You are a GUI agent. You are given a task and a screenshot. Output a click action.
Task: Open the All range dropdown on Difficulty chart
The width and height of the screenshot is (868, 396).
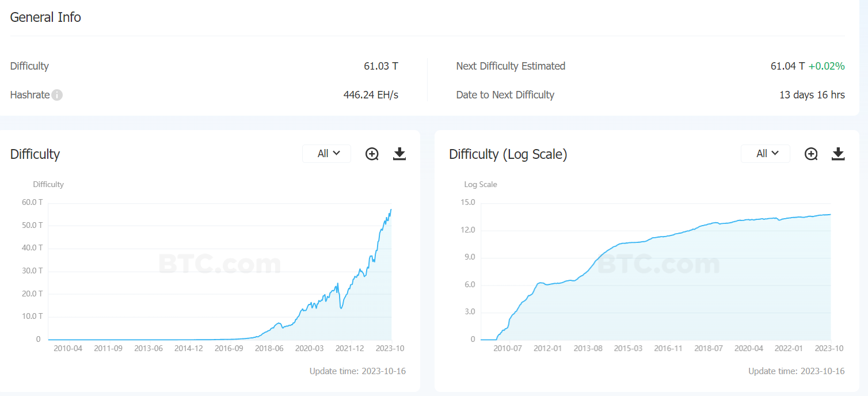click(x=327, y=154)
